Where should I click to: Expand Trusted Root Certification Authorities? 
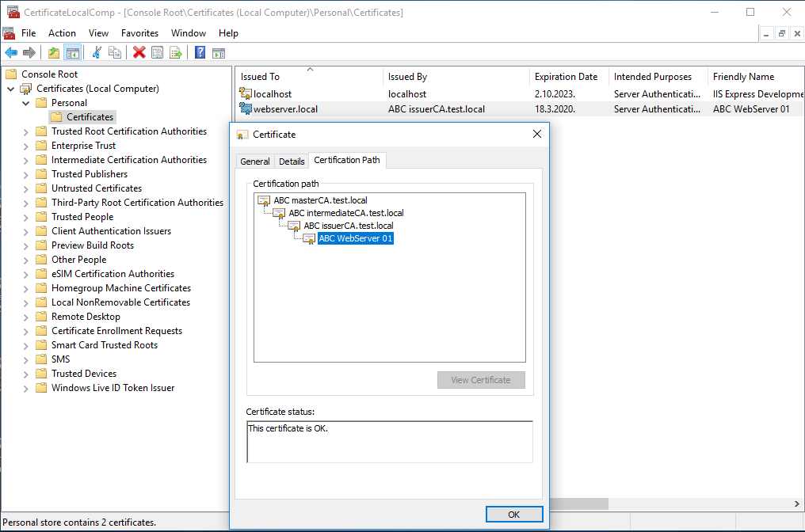tap(25, 132)
